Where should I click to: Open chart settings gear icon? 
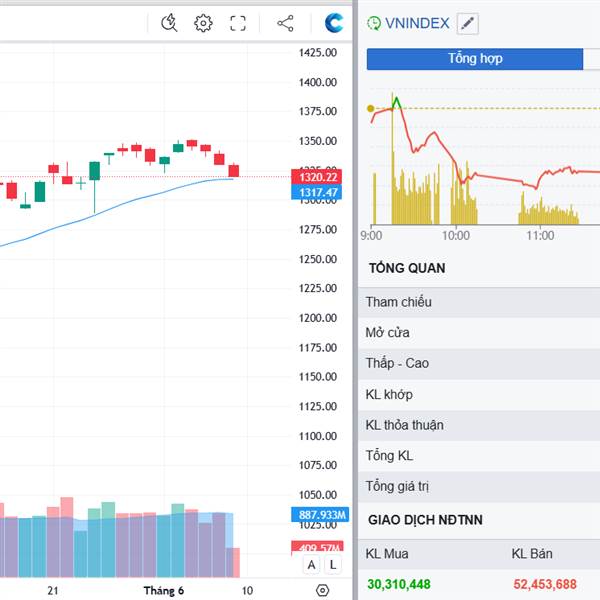click(203, 23)
